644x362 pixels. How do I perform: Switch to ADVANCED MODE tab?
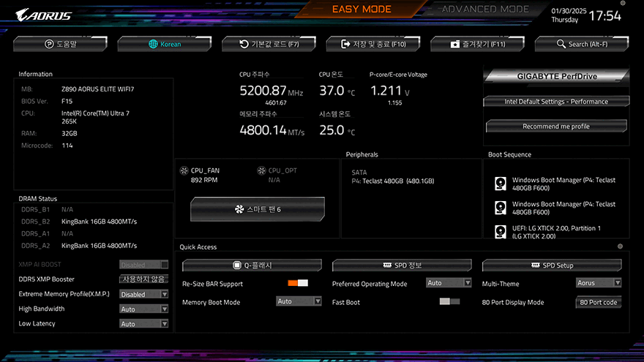(x=485, y=9)
